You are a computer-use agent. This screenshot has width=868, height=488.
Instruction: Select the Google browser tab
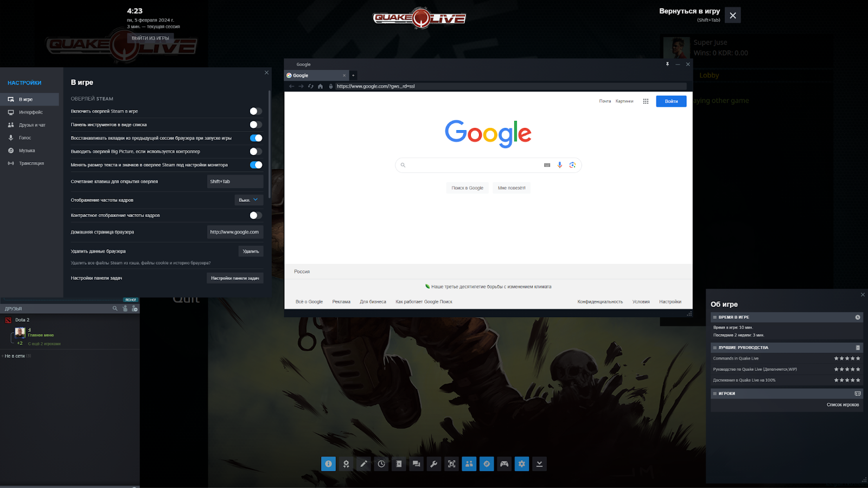[316, 75]
